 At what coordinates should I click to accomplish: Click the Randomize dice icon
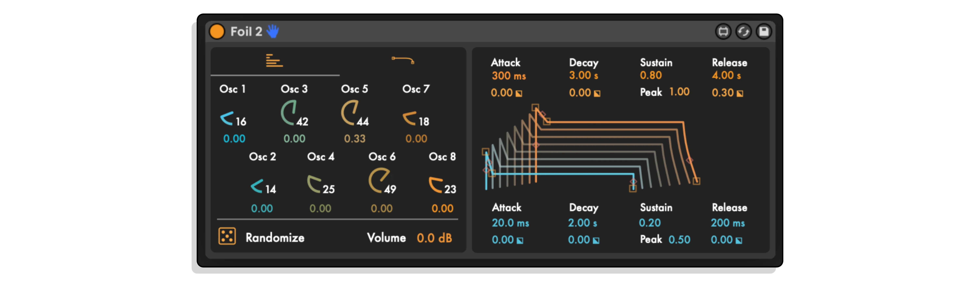[x=227, y=236]
